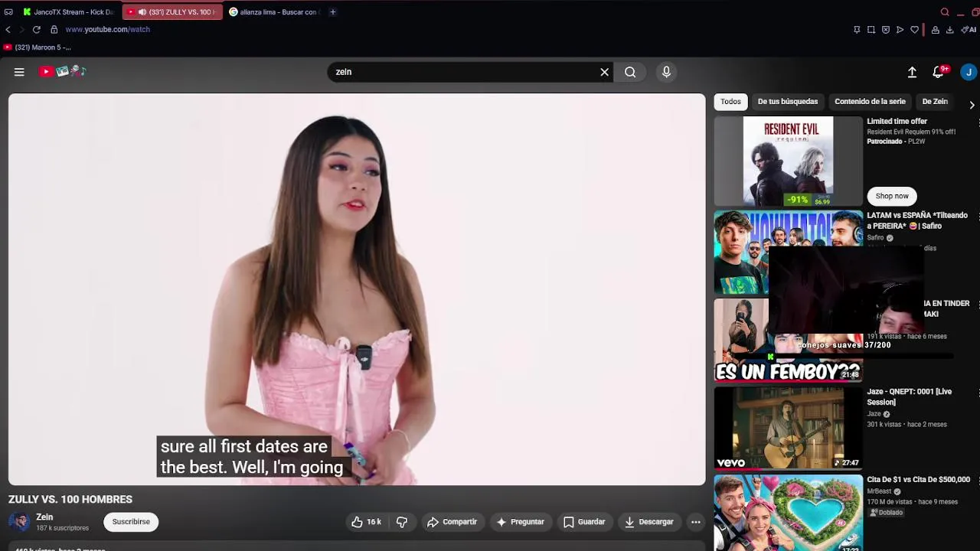
Task: Subscribe to Zein with Suscribirse
Action: point(131,522)
